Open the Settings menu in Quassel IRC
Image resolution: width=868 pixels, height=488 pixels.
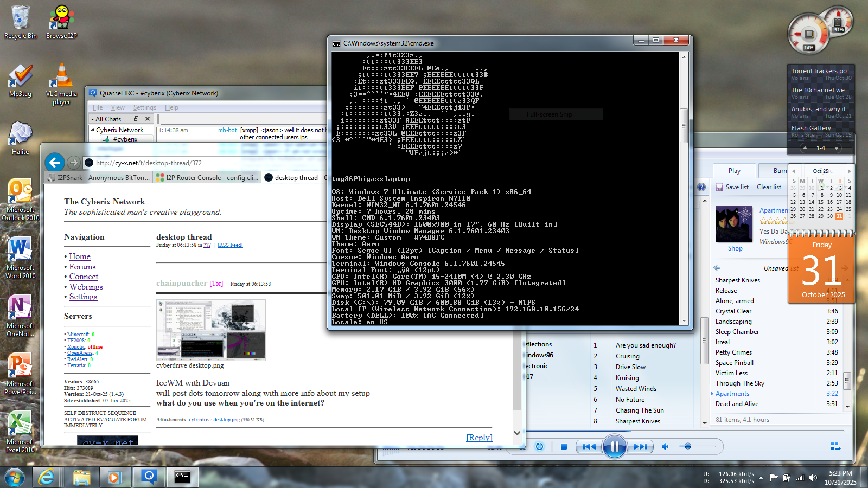pyautogui.click(x=144, y=107)
